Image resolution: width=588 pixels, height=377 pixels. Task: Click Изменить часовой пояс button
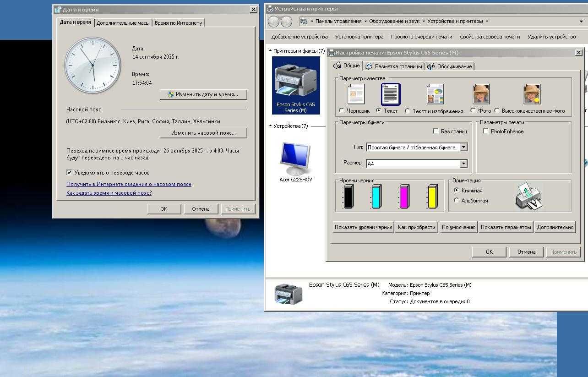click(203, 133)
